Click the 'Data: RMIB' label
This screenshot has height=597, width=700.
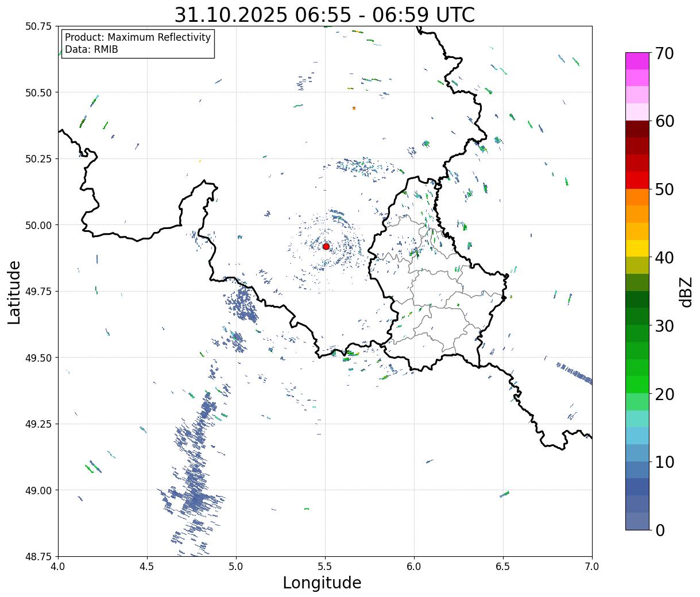click(91, 49)
